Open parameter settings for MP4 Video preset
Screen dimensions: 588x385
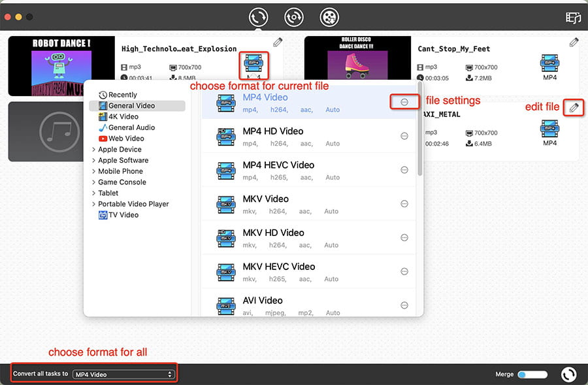point(404,102)
